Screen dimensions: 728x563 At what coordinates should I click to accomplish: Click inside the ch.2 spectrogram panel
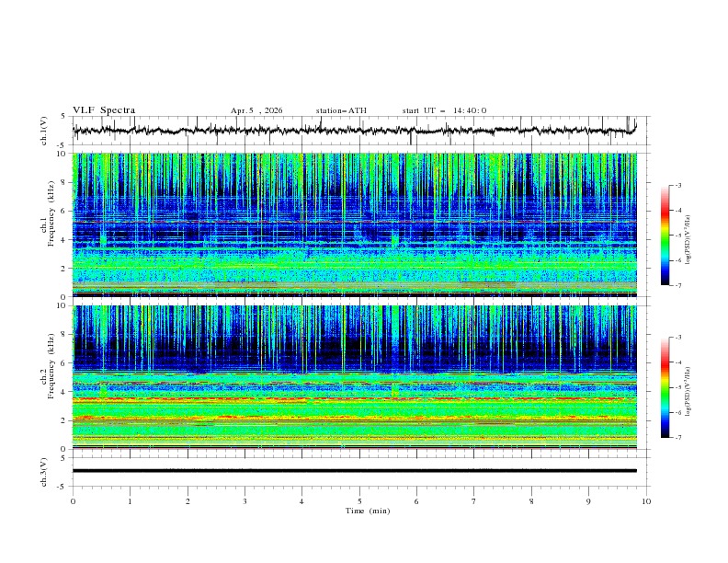click(x=355, y=377)
